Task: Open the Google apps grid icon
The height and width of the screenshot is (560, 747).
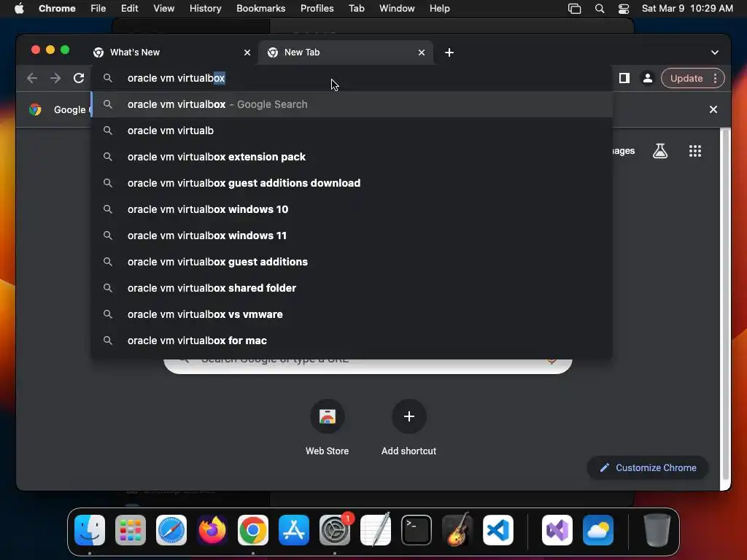Action: pos(695,151)
